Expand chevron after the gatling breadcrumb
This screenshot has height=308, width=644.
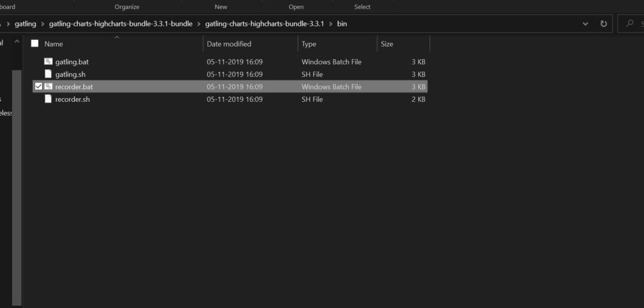pyautogui.click(x=43, y=24)
